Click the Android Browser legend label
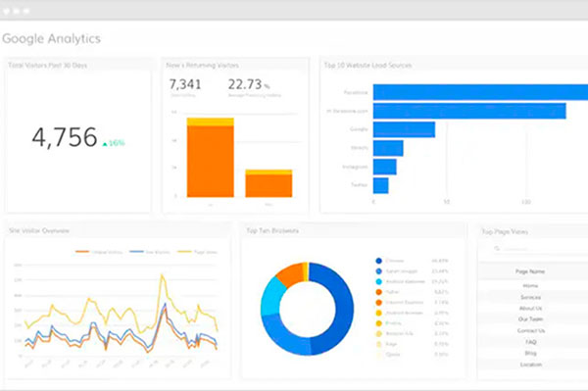The width and height of the screenshot is (588, 391). [404, 313]
